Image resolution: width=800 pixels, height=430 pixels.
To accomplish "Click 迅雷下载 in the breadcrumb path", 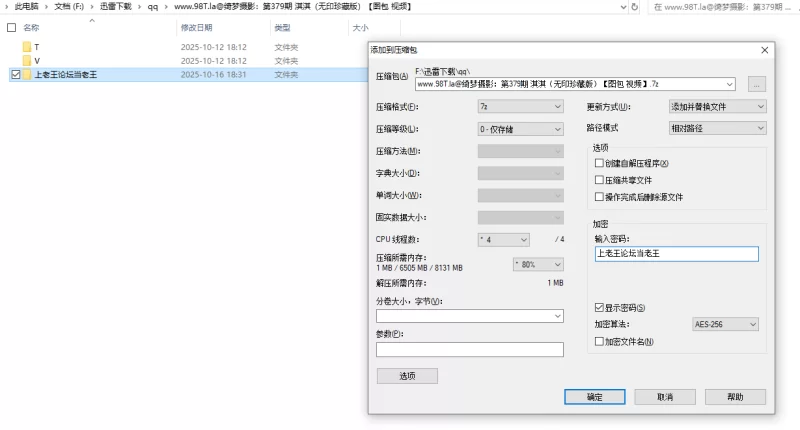I will [x=114, y=6].
